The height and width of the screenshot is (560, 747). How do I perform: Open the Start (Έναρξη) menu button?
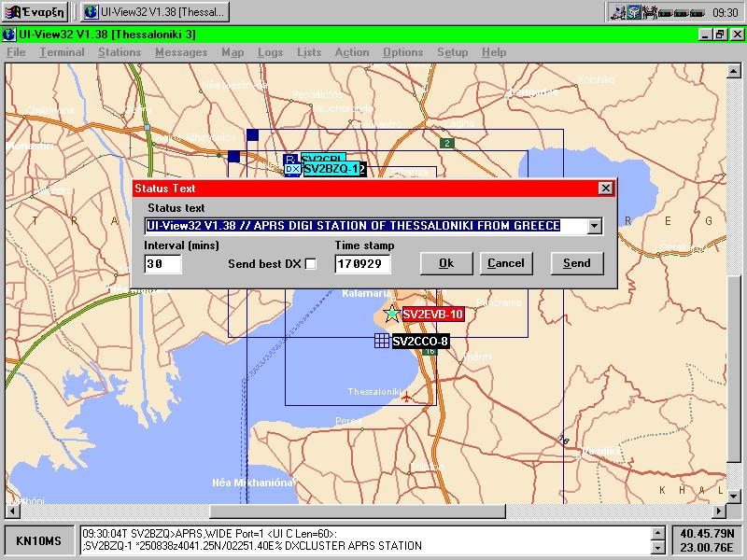tap(35, 12)
